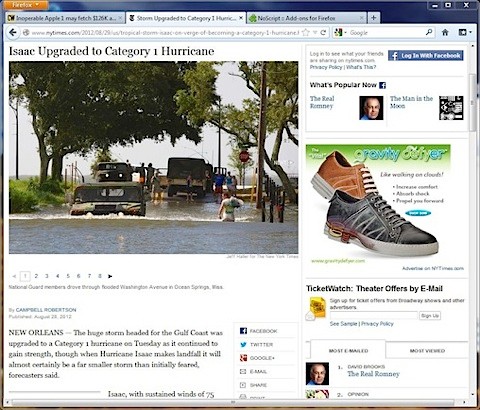480x410 pixels.
Task: Jump to slideshow page 3
Action: point(47,276)
